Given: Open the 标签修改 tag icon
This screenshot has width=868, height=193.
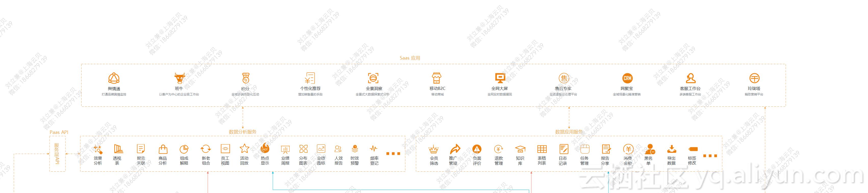Looking at the screenshot, I should click(693, 149).
